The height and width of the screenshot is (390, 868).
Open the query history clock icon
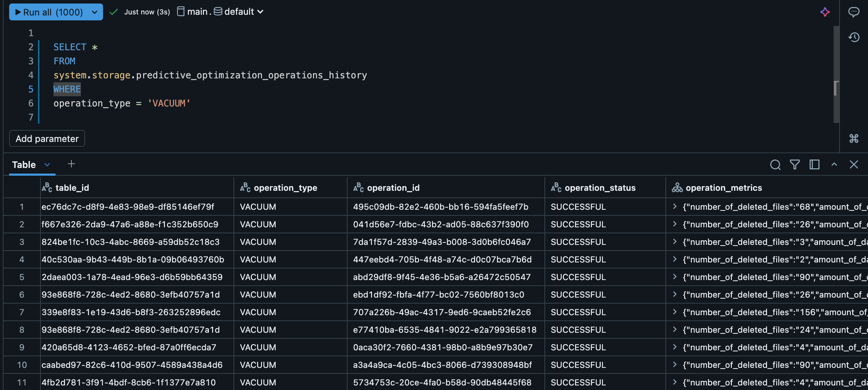854,37
